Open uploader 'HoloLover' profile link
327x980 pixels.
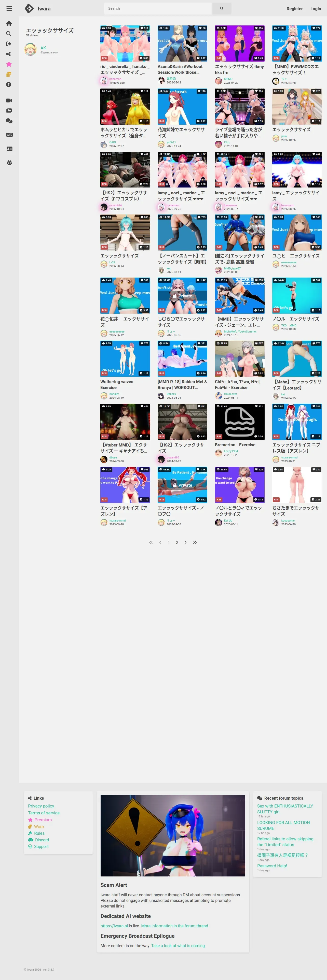(230, 394)
